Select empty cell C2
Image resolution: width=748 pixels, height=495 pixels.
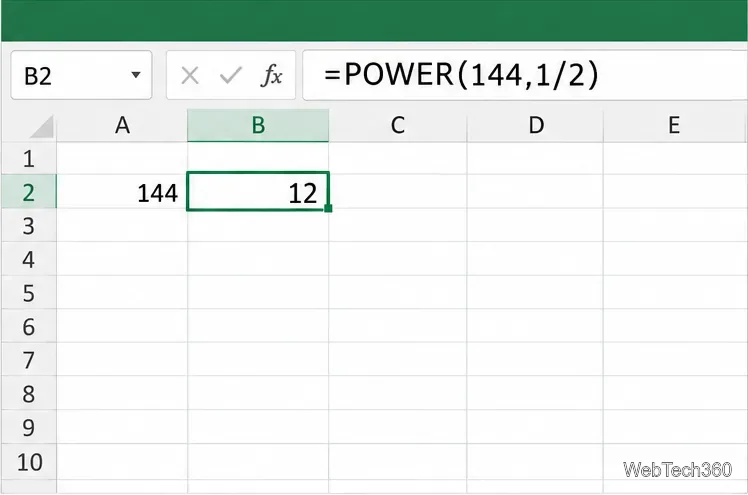398,192
